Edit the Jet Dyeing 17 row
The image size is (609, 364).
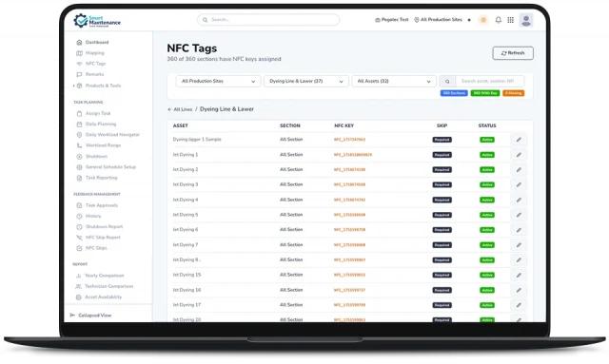tap(519, 305)
